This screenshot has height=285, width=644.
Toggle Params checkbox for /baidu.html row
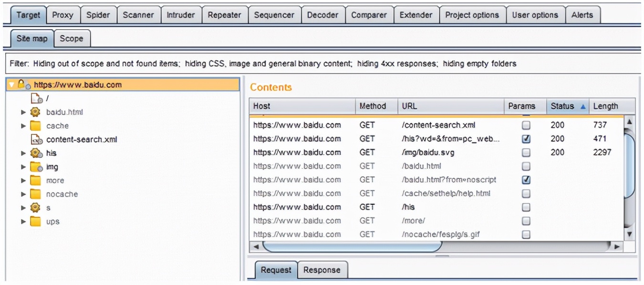click(526, 166)
